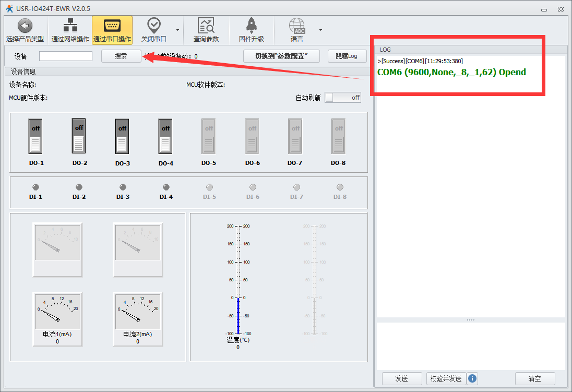Image resolution: width=572 pixels, height=392 pixels.
Task: Click the DI-2 indicator light
Action: pos(79,187)
